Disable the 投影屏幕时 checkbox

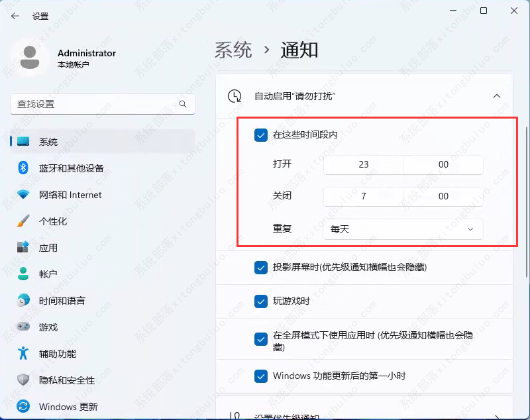coord(261,268)
